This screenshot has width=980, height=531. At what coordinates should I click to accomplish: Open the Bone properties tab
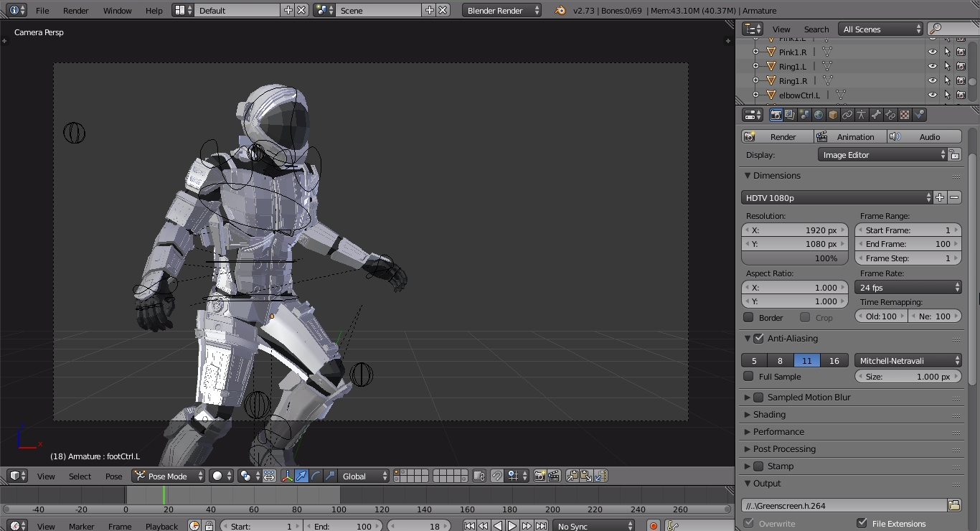(x=876, y=115)
